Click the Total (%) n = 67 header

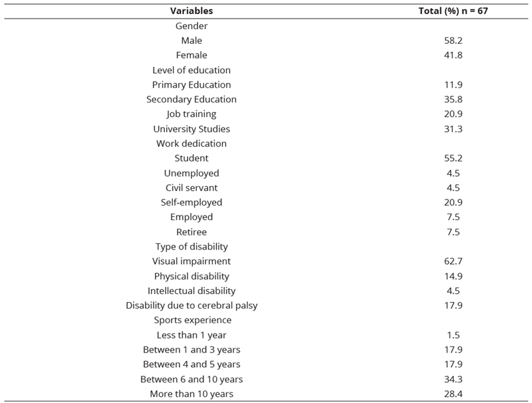[453, 11]
